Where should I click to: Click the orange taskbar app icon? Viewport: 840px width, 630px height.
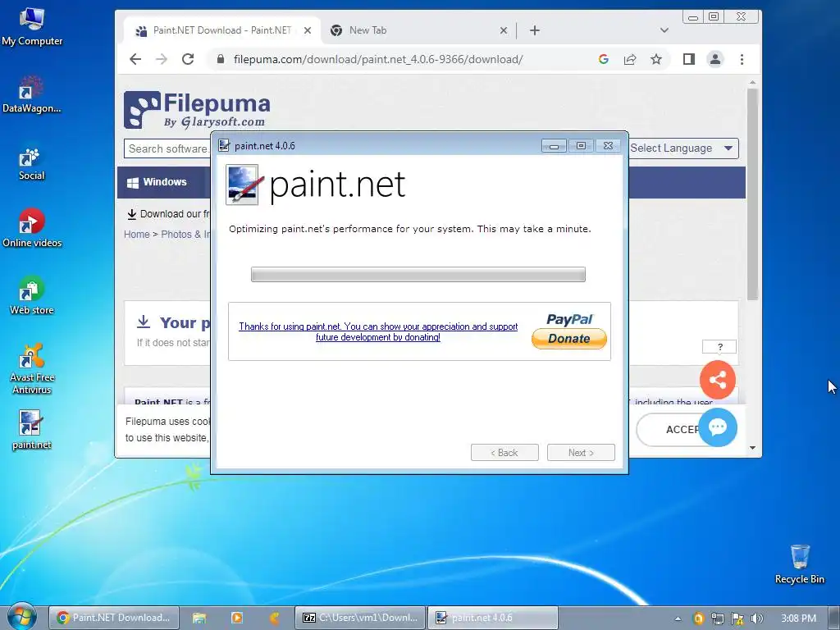[x=274, y=618]
